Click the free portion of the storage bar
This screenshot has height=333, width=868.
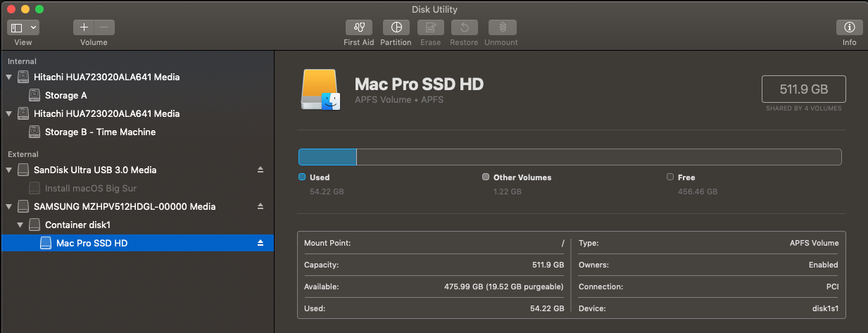(x=600, y=156)
